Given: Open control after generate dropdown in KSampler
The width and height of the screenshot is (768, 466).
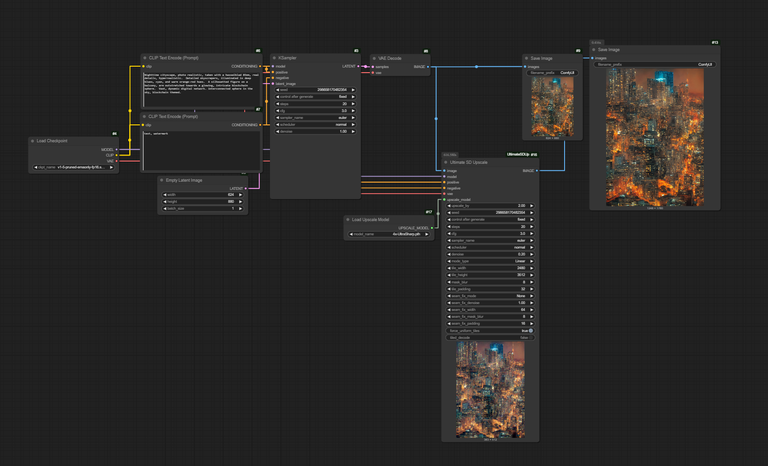Looking at the screenshot, I should 315,97.
